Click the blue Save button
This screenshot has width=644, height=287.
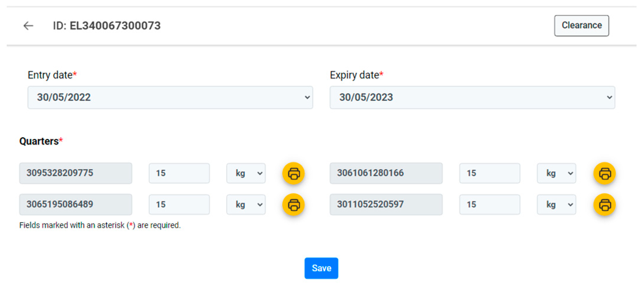[321, 268]
